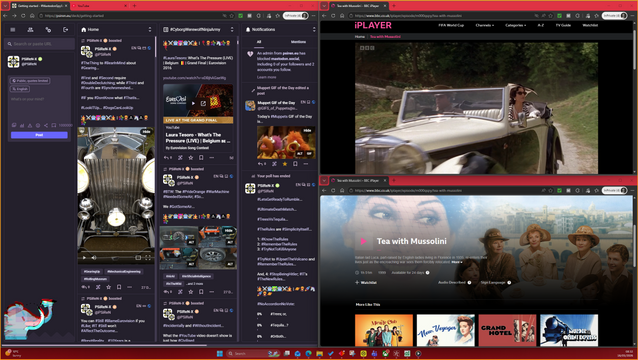This screenshot has width=638, height=360.
Task: Hide the vintage car image in Home column
Action: (146, 131)
